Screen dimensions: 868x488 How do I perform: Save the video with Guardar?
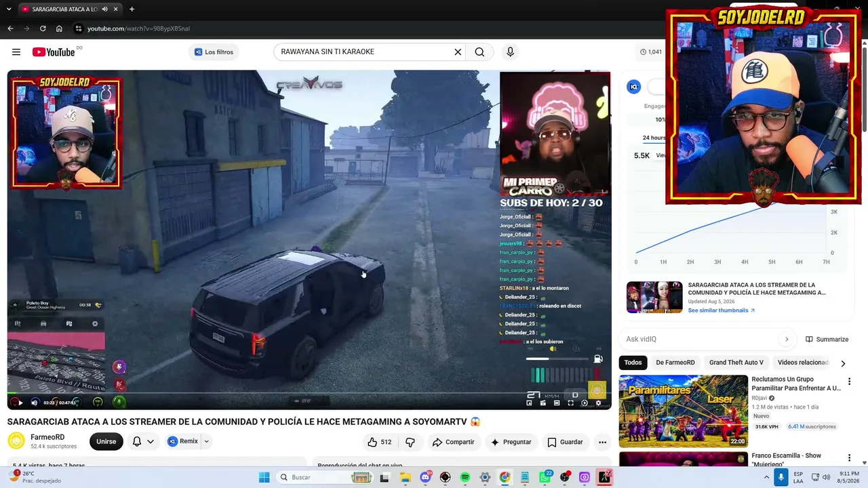(565, 442)
